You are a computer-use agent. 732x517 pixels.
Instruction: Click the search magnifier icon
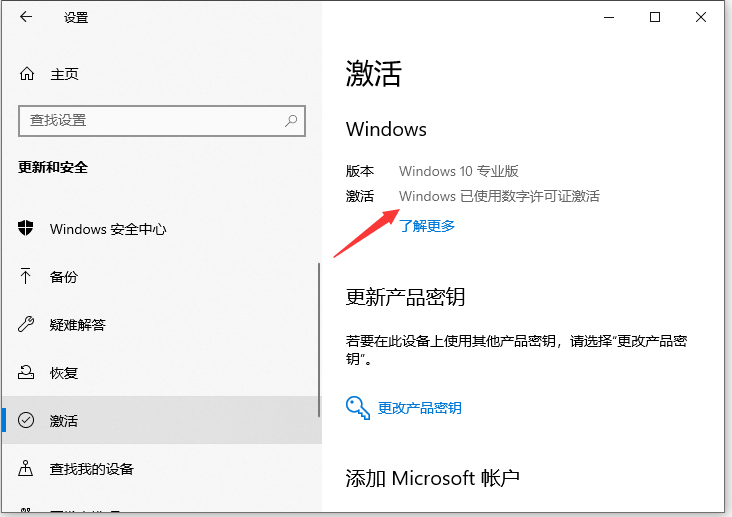[291, 120]
